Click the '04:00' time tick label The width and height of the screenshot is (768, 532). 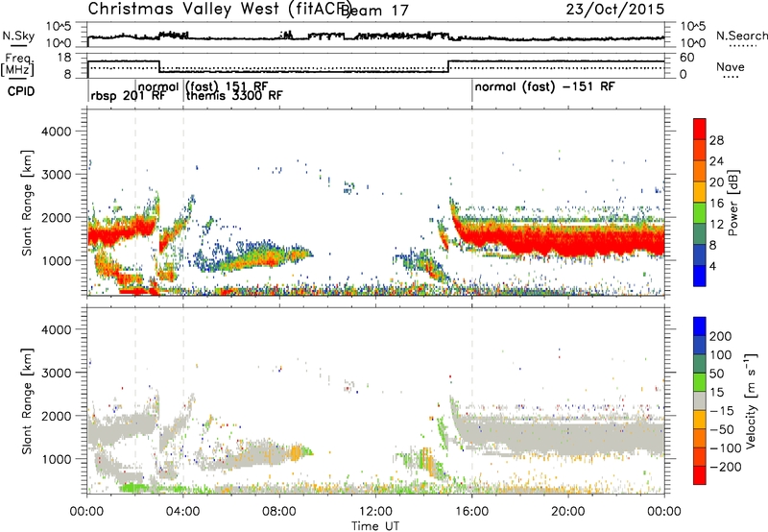182,512
